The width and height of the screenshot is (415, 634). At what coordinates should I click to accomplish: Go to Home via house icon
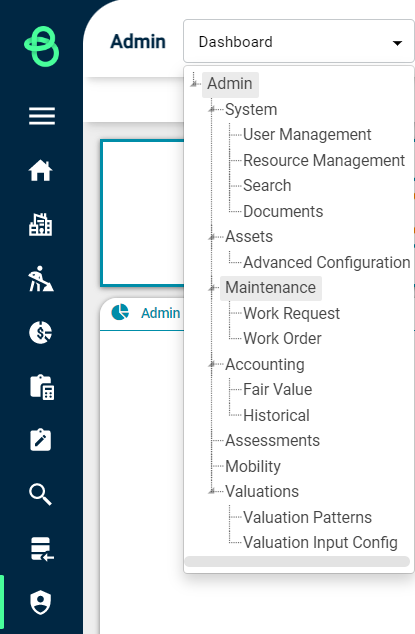[40, 170]
